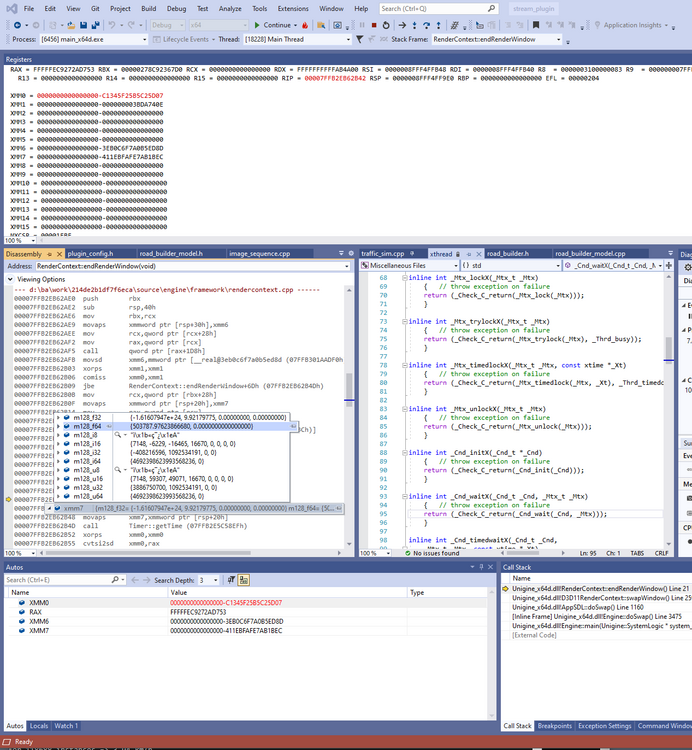692x750 pixels.
Task: Click the Continue debugging button
Action: point(272,25)
